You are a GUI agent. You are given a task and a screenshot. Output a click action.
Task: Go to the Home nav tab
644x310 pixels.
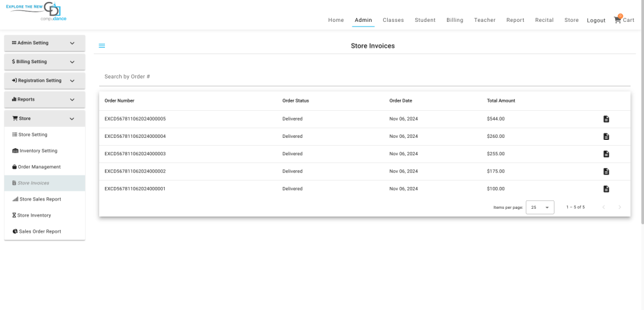point(336,20)
